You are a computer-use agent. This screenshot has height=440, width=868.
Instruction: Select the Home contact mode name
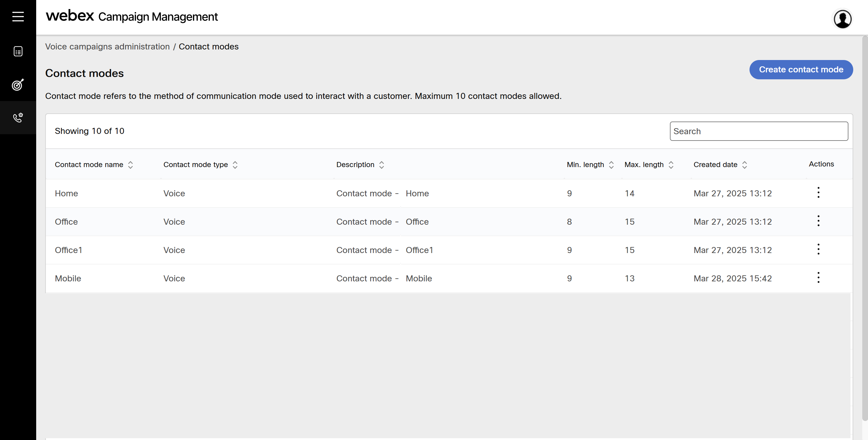[x=66, y=194]
